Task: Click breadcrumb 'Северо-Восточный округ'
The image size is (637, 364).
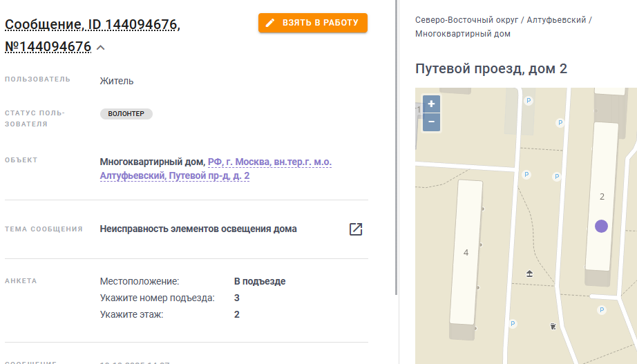Action: (467, 20)
